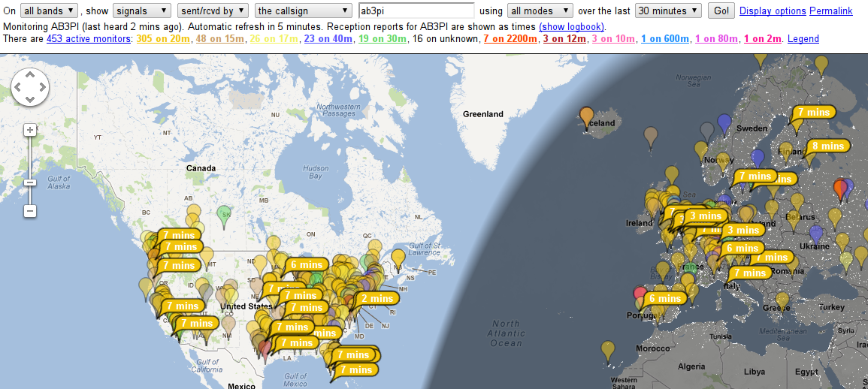868x389 pixels.
Task: Click the '(show logbook)' link
Action: 572,26
